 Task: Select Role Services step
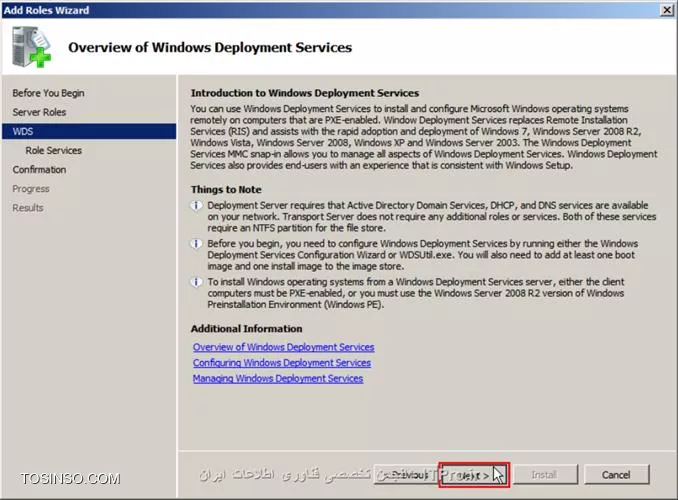click(53, 150)
